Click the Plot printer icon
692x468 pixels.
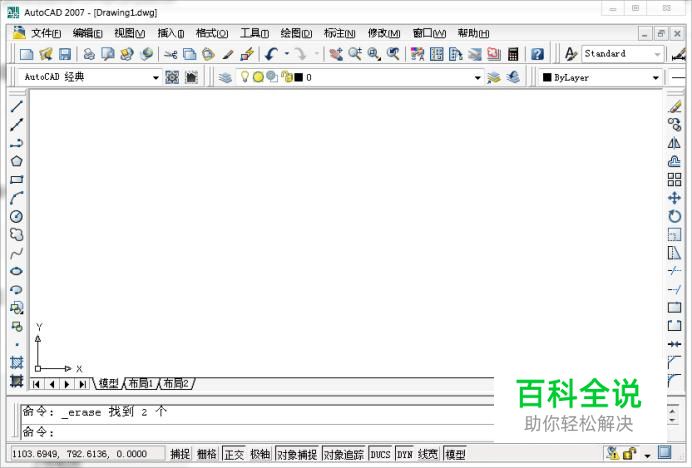coord(89,54)
